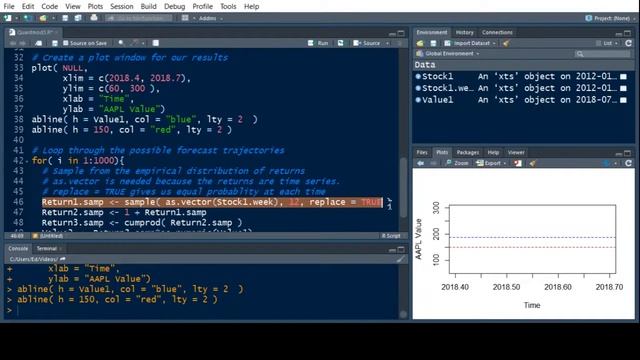Open the Value1 data viewer grid icon
640x360 pixels.
tap(623, 100)
